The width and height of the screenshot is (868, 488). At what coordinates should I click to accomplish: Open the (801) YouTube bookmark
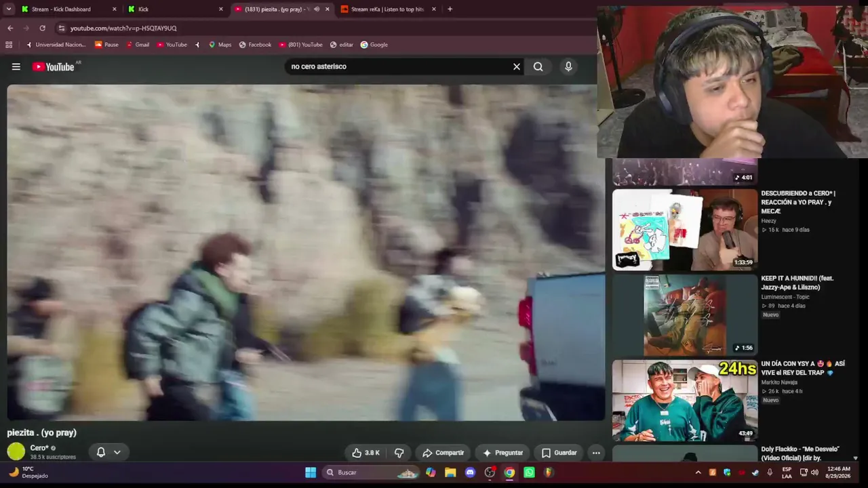coord(300,45)
